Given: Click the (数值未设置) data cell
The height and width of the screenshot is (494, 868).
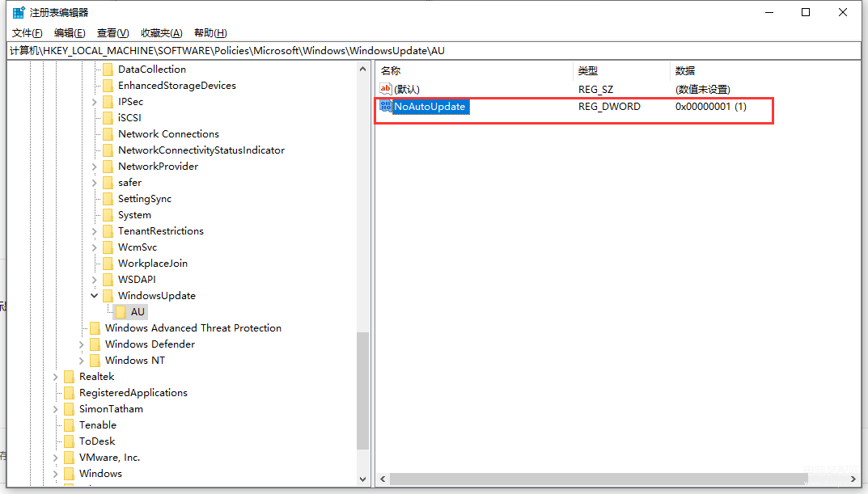Looking at the screenshot, I should coord(702,90).
